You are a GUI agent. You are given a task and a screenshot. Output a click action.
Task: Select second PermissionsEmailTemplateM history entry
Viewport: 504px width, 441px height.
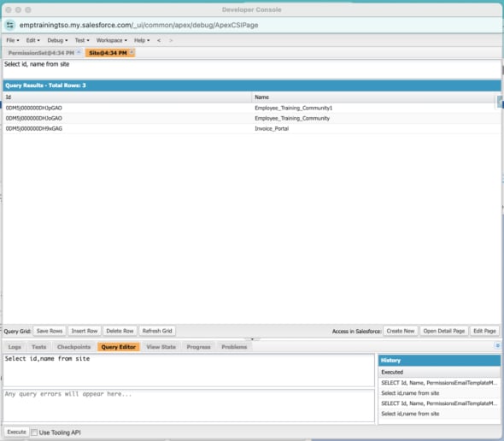pos(439,403)
